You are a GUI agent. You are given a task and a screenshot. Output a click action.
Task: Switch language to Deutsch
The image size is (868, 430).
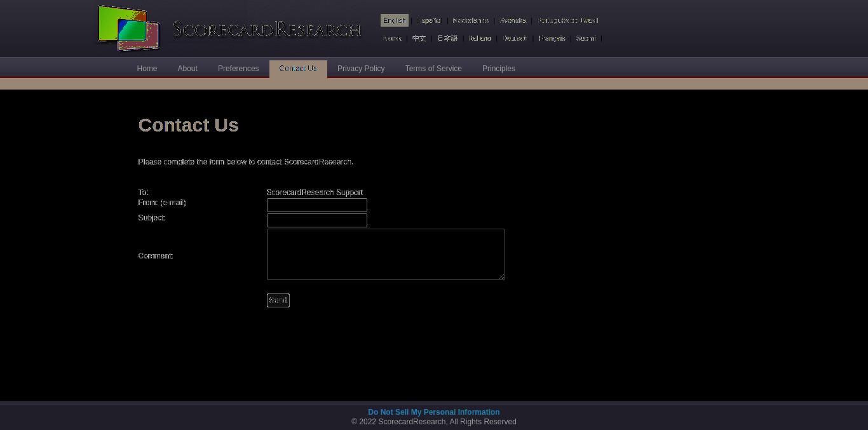pyautogui.click(x=515, y=38)
